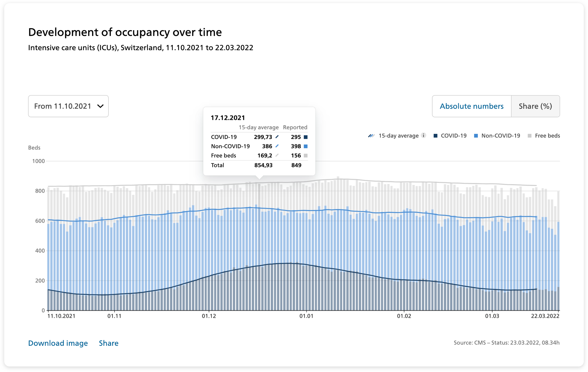Screen dimensions: 588x372
Task: Click the 15-day average striped line icon
Action: point(371,136)
